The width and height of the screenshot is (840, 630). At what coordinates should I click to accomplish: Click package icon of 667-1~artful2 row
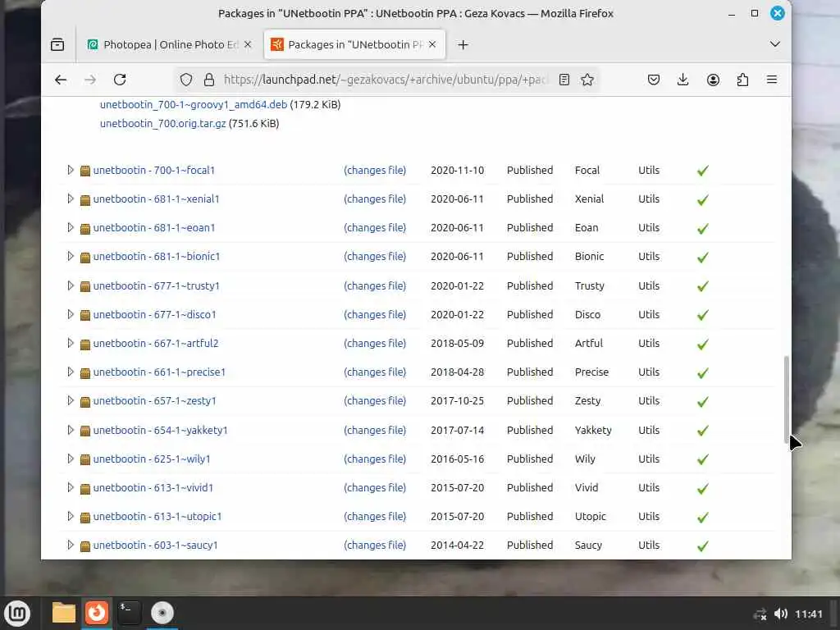click(x=84, y=345)
